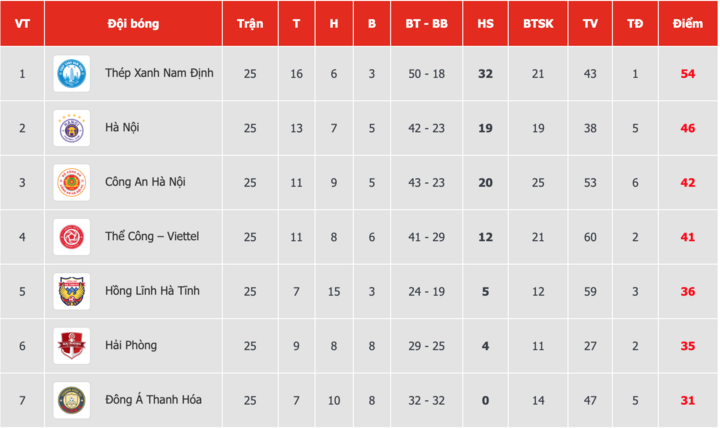Click the Hải Phòng club logo
Viewport: 720px width, 428px height.
[x=71, y=346]
